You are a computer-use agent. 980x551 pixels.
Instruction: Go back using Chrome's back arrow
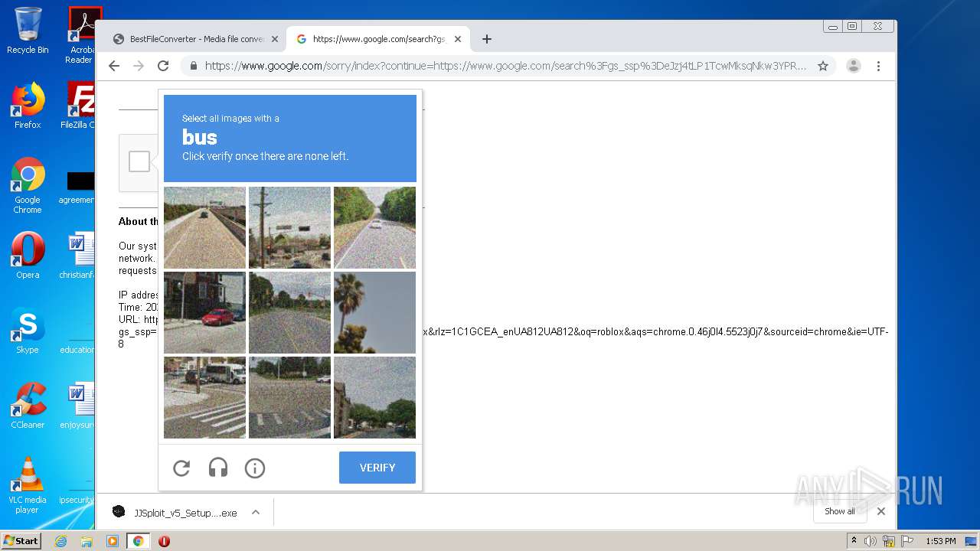[x=114, y=66]
